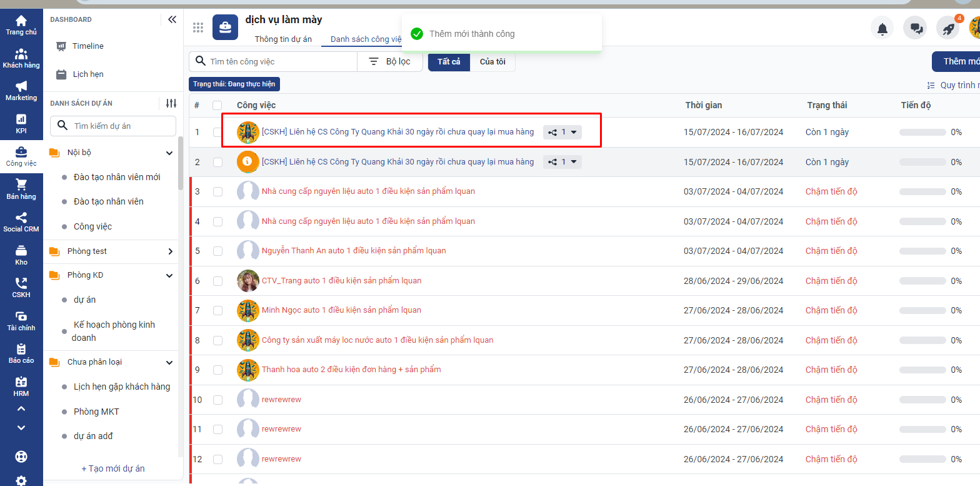Expand the Phòng test folder
Screen dimensions: 980x486
tap(170, 251)
